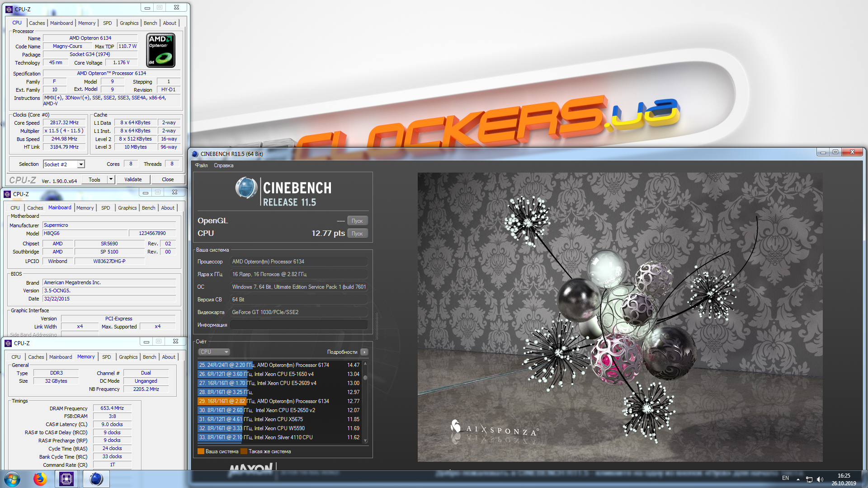Open Firefox from the taskbar
This screenshot has height=488, width=868.
40,479
